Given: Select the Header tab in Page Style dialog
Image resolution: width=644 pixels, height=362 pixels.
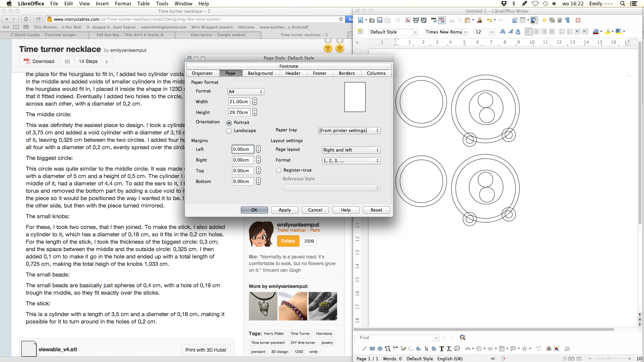Looking at the screenshot, I should click(293, 73).
